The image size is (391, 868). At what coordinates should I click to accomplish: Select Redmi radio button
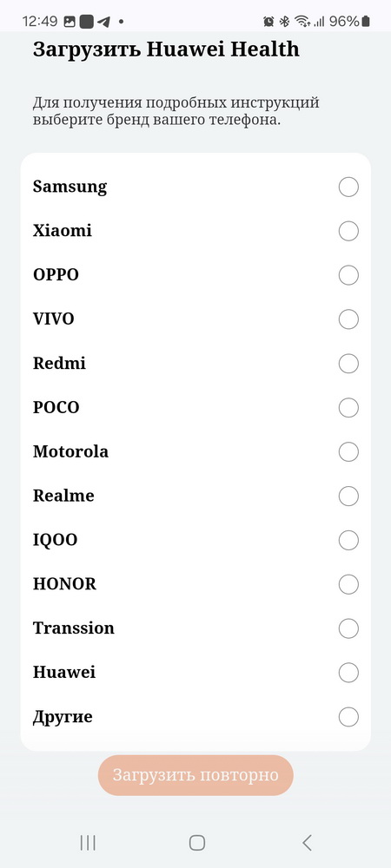348,364
